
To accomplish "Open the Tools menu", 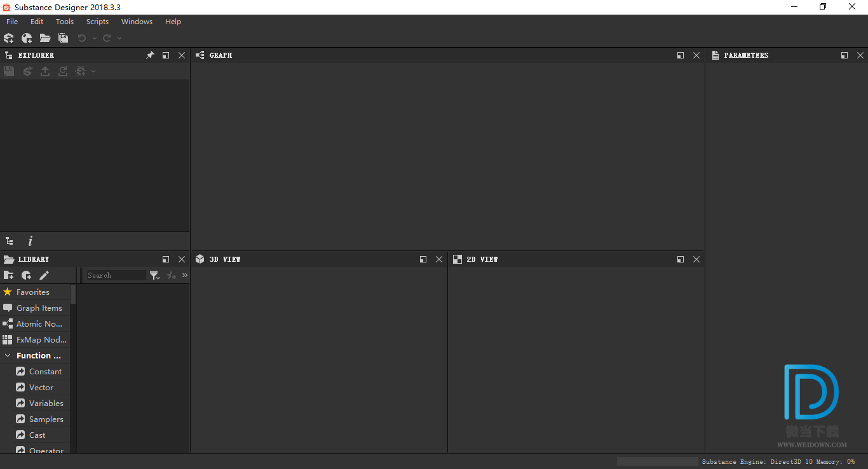I will 65,22.
